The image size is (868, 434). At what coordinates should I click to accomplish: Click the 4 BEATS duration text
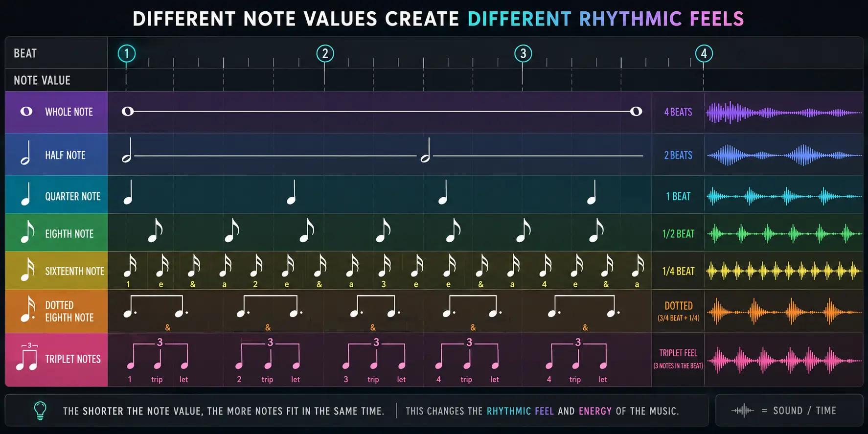click(678, 112)
